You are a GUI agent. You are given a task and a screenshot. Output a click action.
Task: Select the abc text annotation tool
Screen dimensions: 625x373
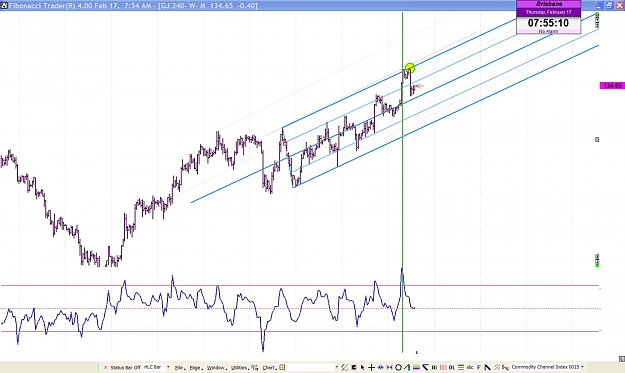point(470,367)
